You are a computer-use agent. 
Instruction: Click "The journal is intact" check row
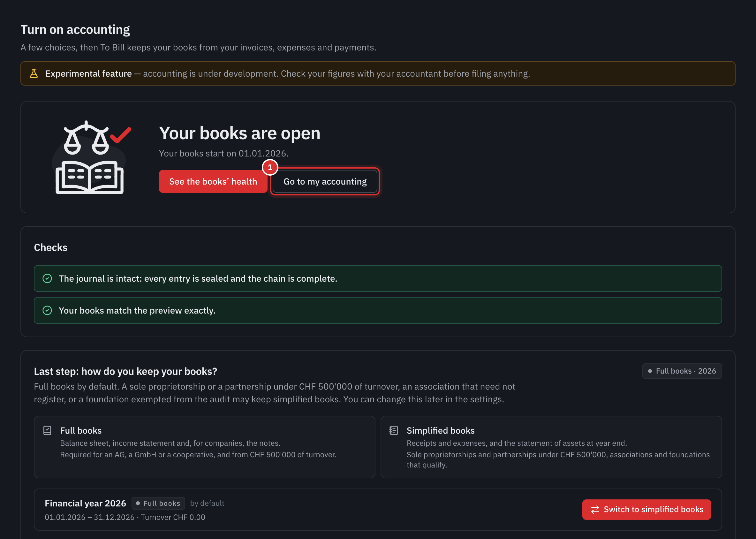pyautogui.click(x=378, y=278)
